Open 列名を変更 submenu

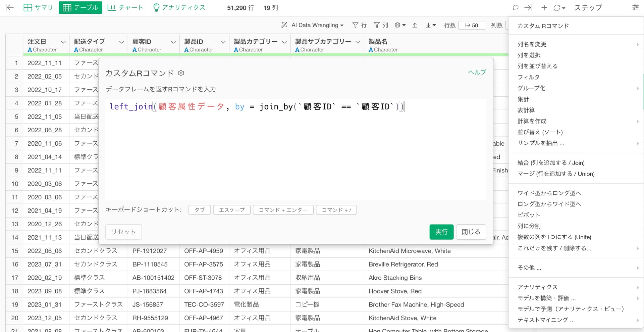point(576,44)
